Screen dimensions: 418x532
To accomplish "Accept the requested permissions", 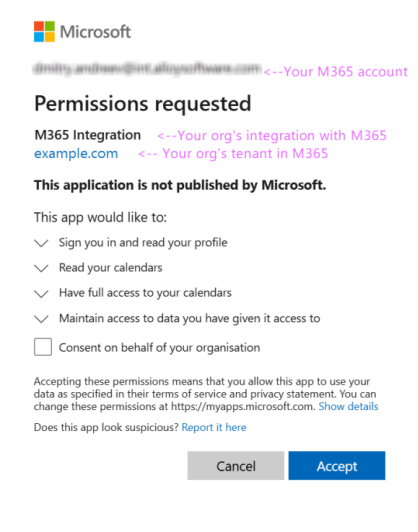I will tap(337, 466).
